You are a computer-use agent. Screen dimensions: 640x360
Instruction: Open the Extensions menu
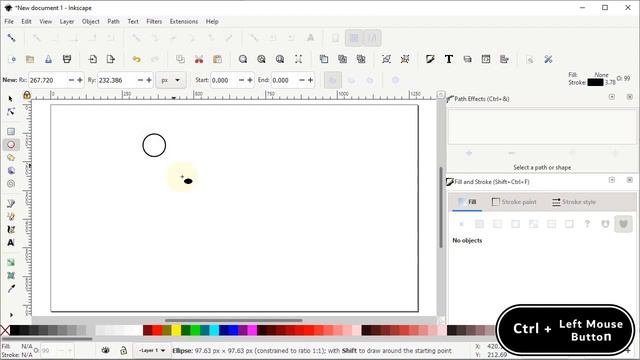184,21
